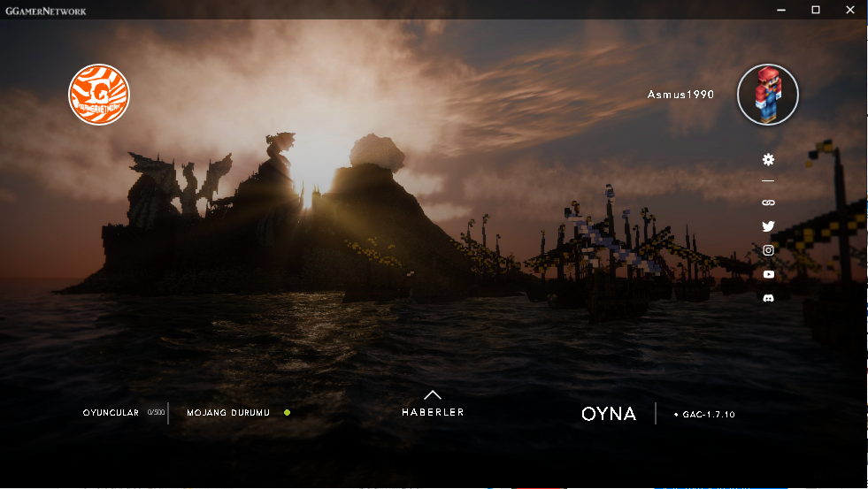
Task: Maximize the GGamerNetwork window
Action: (816, 10)
